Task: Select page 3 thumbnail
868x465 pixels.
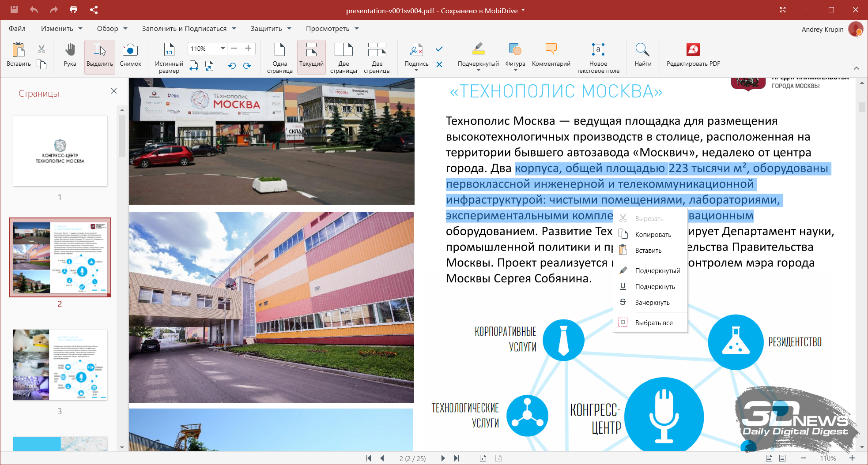Action: pos(60,365)
